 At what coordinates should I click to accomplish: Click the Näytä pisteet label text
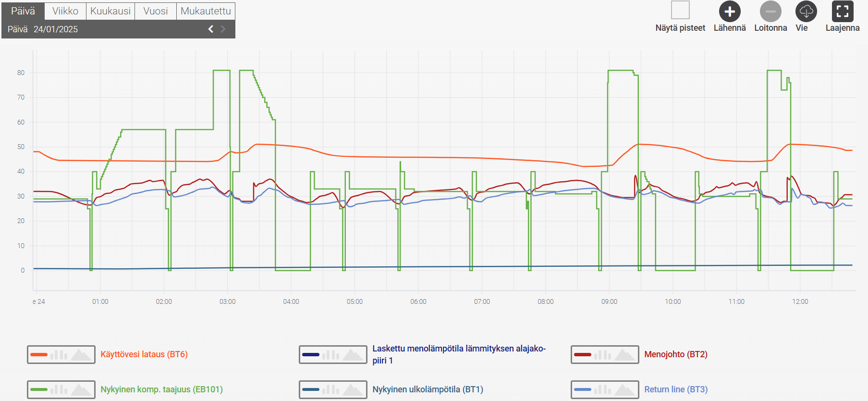[680, 28]
